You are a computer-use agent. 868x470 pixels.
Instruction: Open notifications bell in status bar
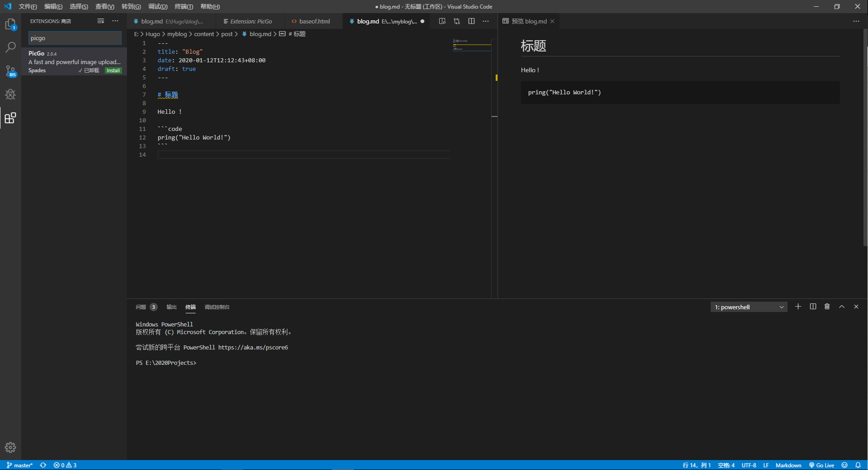(858, 465)
